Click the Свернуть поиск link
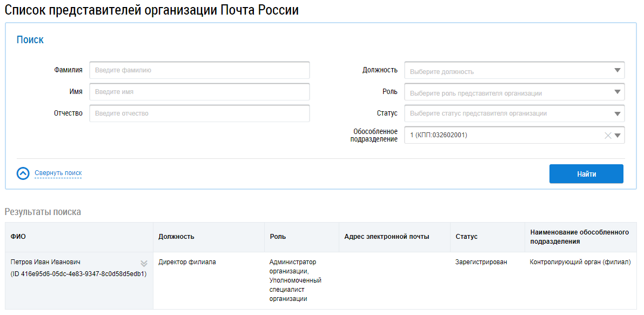Image resolution: width=644 pixels, height=315 pixels. coord(58,173)
